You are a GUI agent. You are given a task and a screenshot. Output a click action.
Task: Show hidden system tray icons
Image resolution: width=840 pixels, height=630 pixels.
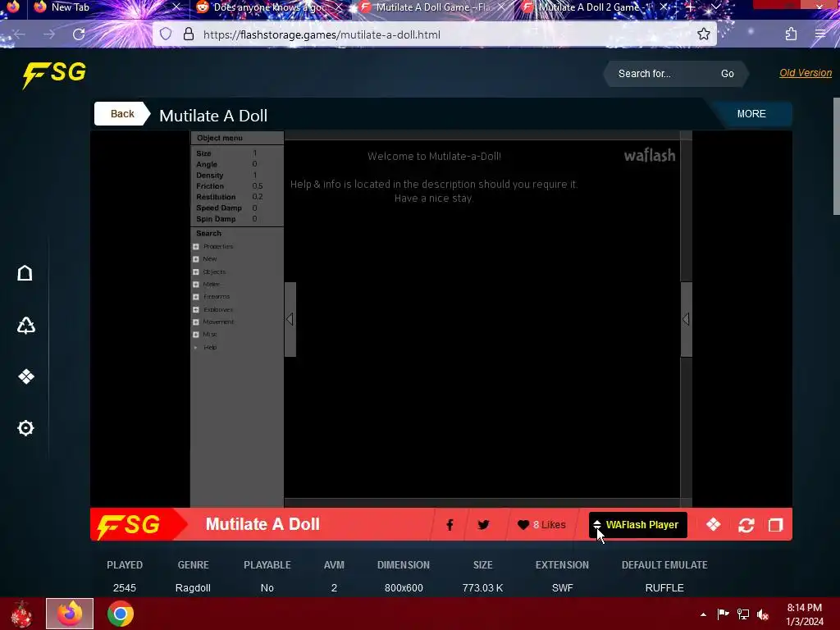(703, 614)
